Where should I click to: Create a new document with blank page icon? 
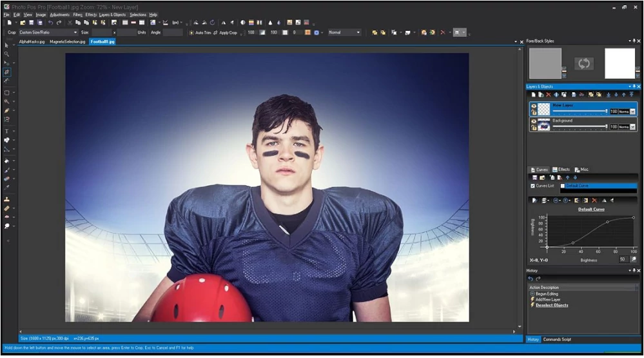pos(9,23)
